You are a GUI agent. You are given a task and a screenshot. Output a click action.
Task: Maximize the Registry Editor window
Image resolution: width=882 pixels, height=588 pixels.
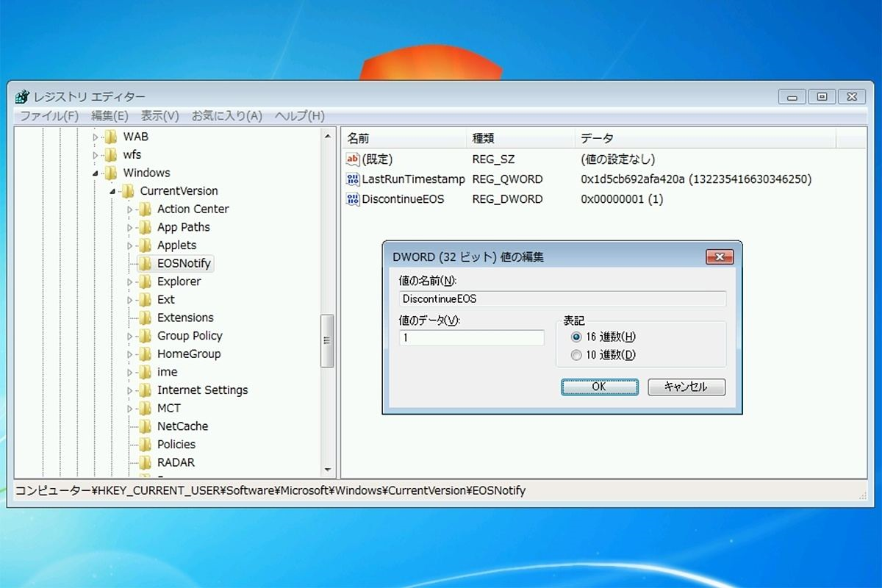tap(822, 96)
